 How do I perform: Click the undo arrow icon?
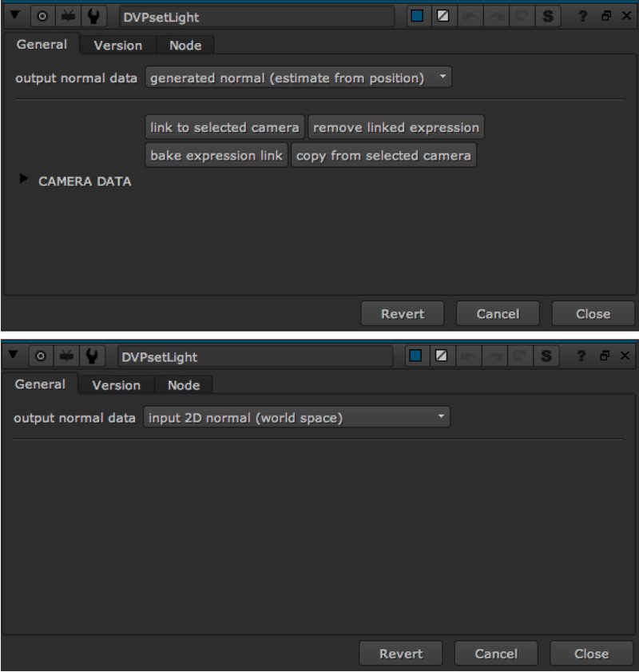pos(472,16)
